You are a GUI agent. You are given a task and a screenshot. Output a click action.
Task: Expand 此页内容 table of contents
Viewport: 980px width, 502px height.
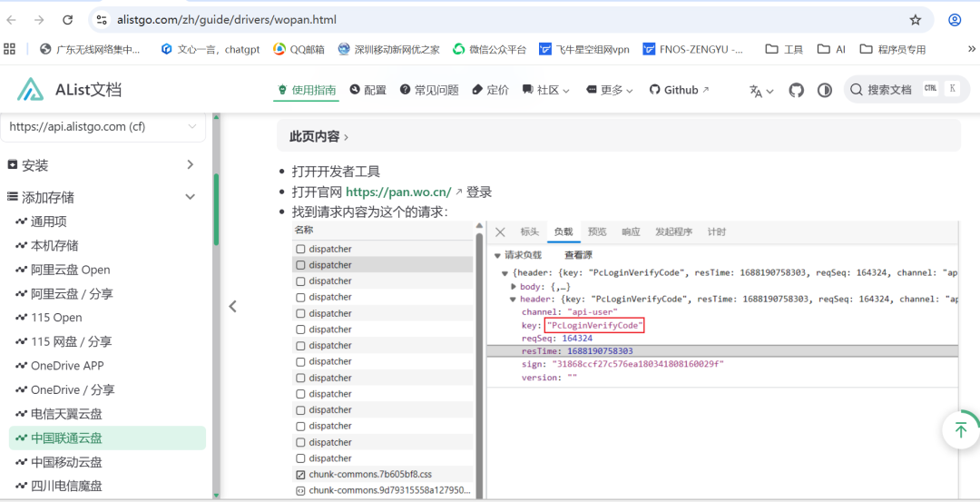pyautogui.click(x=619, y=135)
